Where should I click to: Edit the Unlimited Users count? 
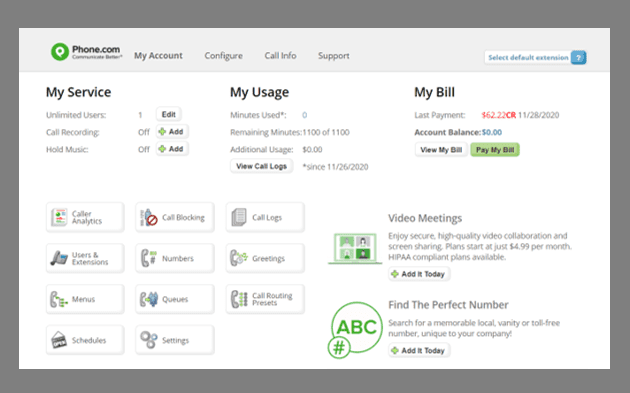pos(169,115)
